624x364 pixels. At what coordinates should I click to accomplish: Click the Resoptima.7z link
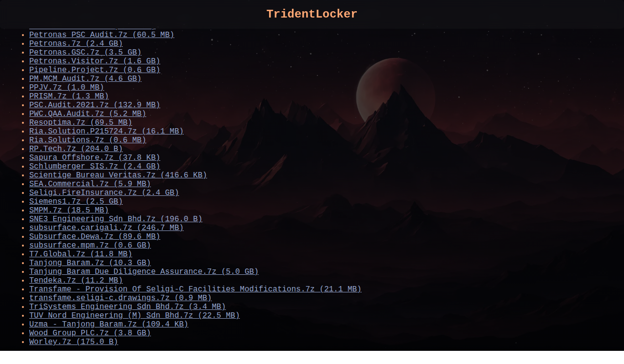pyautogui.click(x=80, y=123)
